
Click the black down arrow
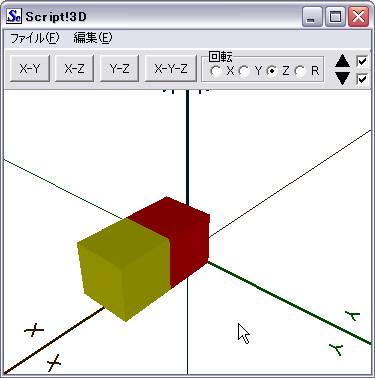tap(343, 78)
